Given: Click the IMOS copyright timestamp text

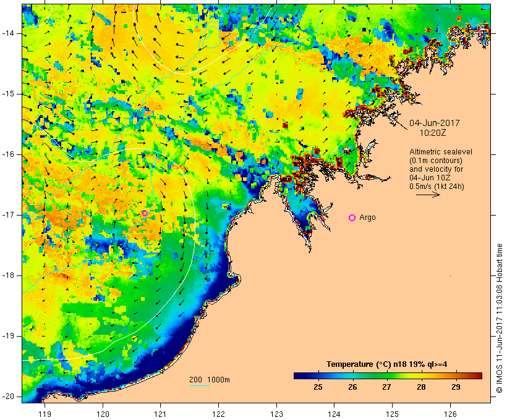Looking at the screenshot, I should tap(500, 318).
